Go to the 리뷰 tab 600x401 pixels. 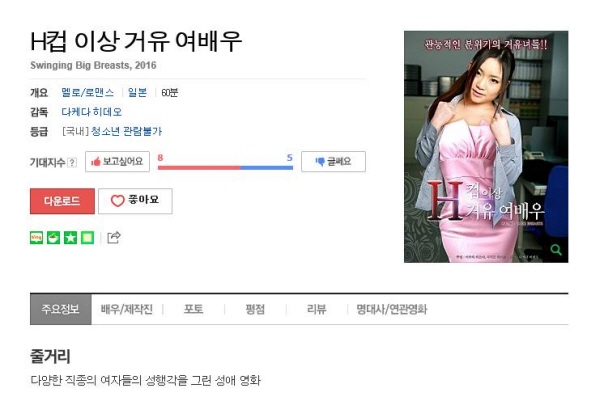tap(316, 309)
